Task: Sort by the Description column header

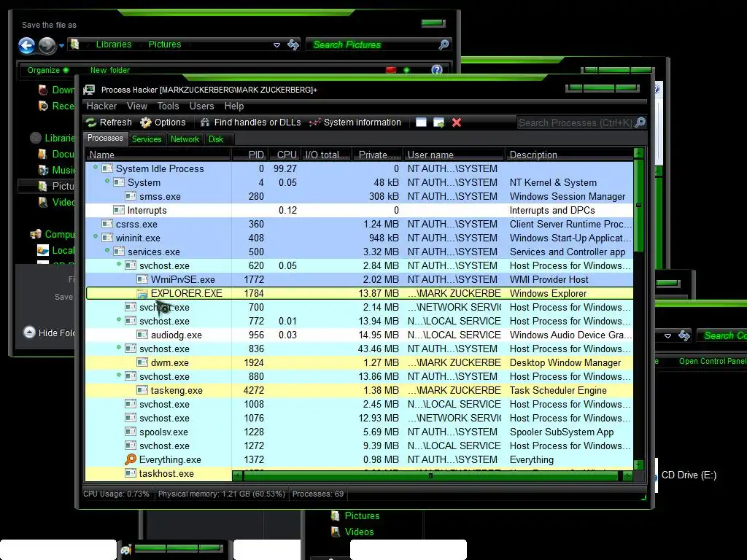Action: pyautogui.click(x=569, y=155)
